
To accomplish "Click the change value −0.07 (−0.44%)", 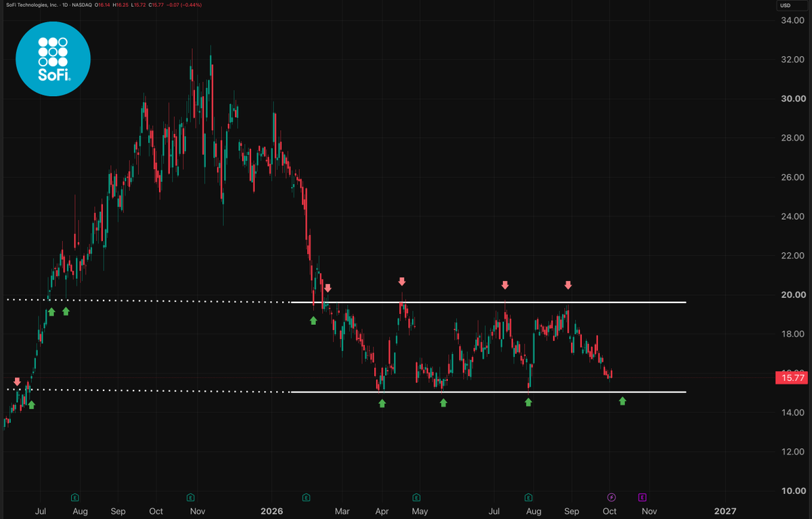I will click(x=184, y=5).
